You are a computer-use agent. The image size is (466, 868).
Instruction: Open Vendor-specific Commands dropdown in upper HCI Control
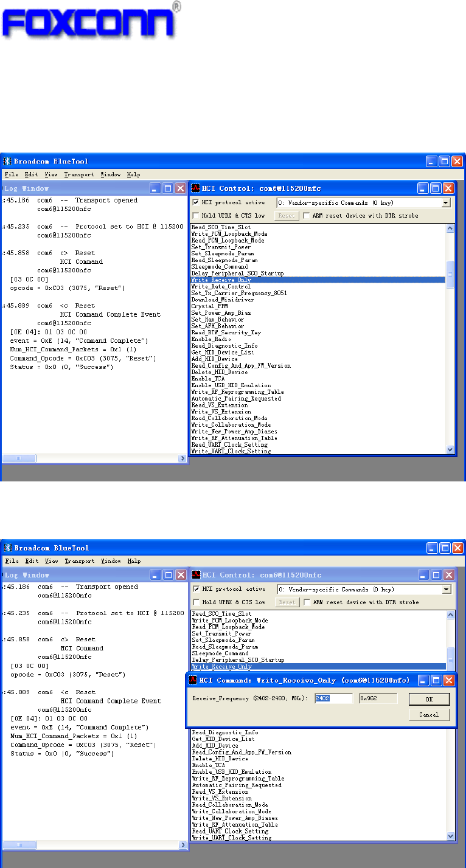coord(446,203)
